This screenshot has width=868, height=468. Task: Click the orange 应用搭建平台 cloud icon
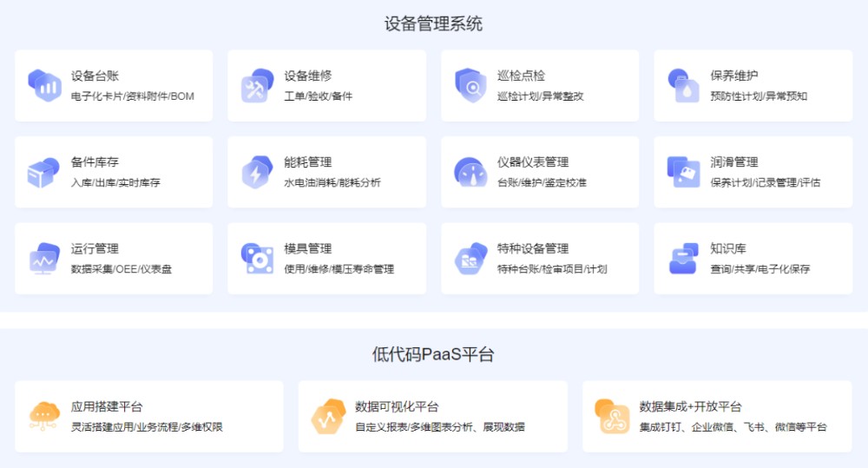point(44,416)
